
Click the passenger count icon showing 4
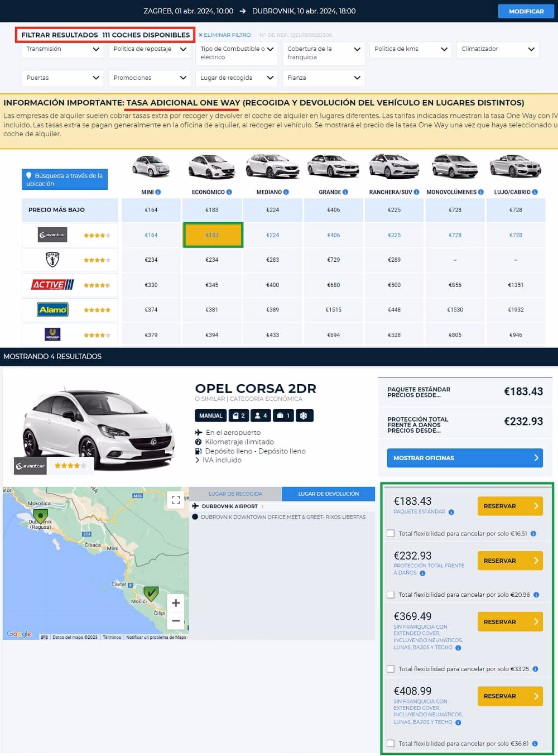click(259, 415)
